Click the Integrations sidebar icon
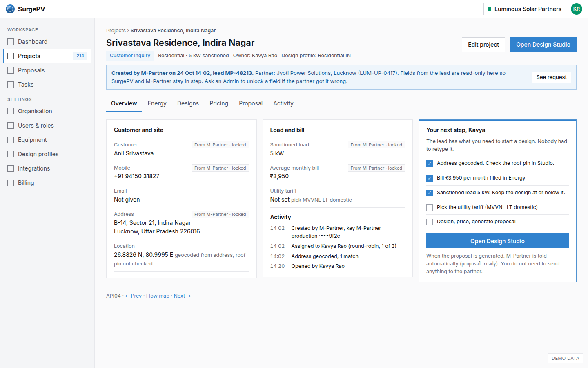Image resolution: width=588 pixels, height=368 pixels. (11, 168)
